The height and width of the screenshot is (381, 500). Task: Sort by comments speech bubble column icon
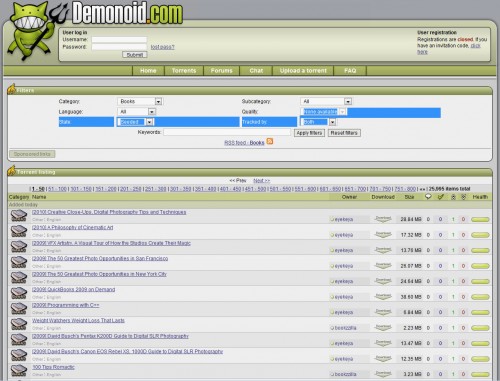click(428, 197)
